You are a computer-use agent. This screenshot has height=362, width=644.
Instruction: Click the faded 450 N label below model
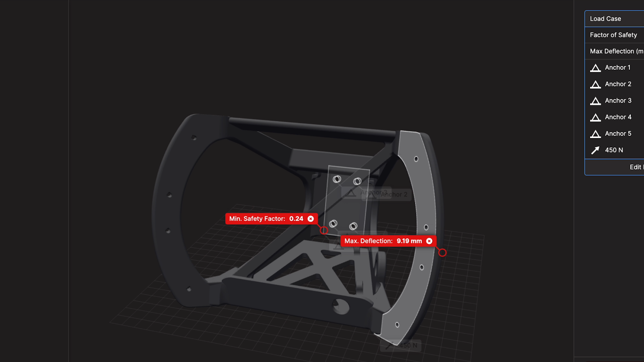tap(408, 345)
